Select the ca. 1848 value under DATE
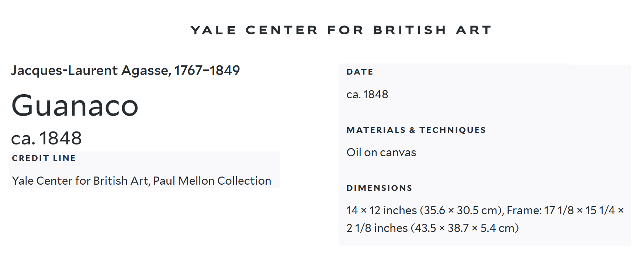644x277 pixels. pyautogui.click(x=367, y=95)
